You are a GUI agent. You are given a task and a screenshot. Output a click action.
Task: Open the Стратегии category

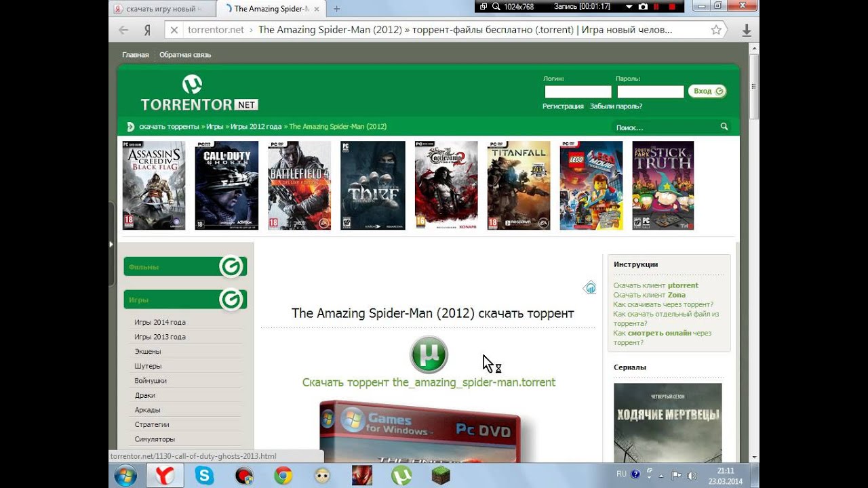click(152, 424)
